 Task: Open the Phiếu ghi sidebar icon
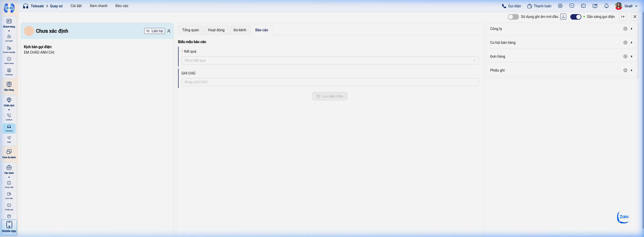point(9,207)
